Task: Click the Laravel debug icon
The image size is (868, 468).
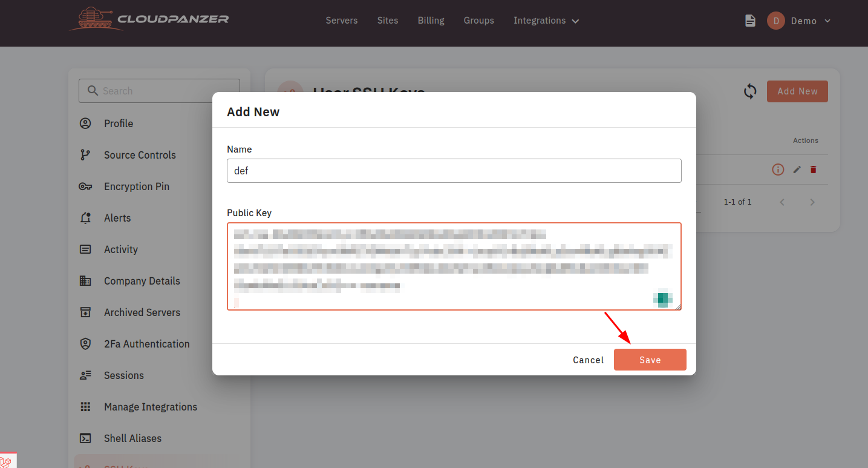Action: click(6, 462)
